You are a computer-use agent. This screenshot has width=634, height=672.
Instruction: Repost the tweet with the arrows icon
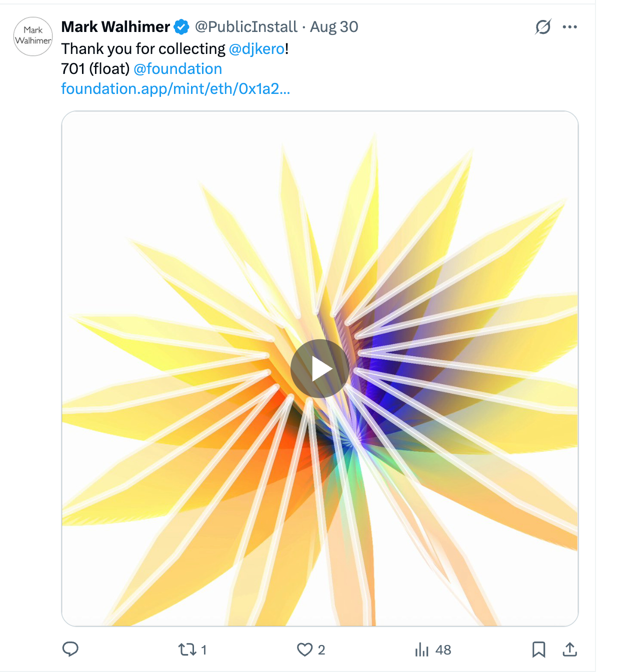click(187, 650)
